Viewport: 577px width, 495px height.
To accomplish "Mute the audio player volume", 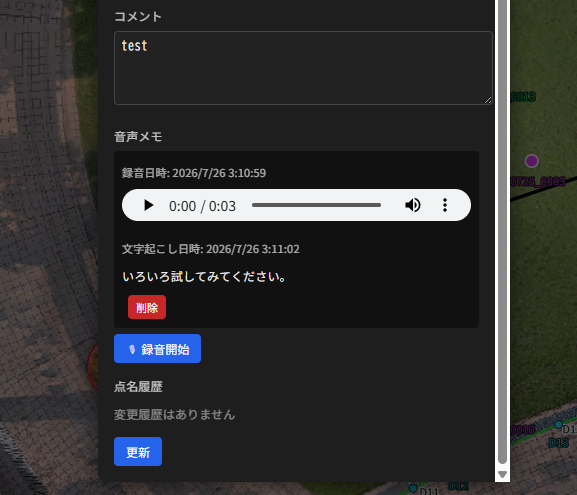I will click(413, 205).
